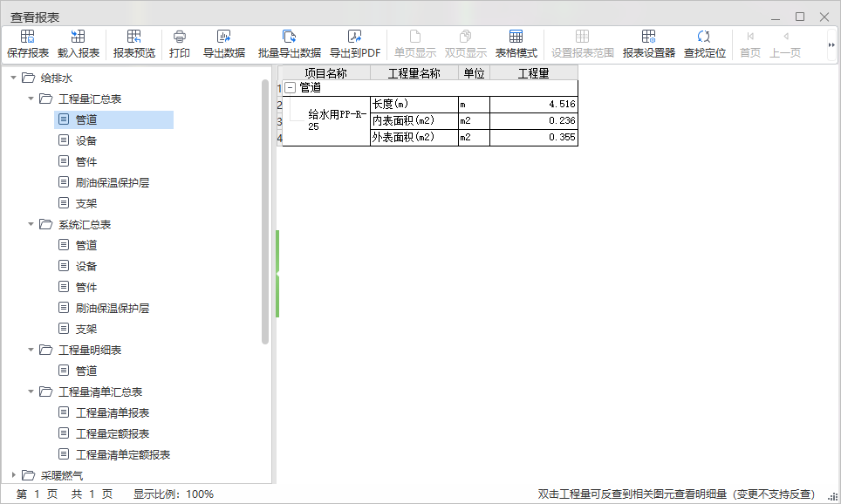Open the 工程量清单报表 report
This screenshot has width=841, height=504.
tap(112, 413)
